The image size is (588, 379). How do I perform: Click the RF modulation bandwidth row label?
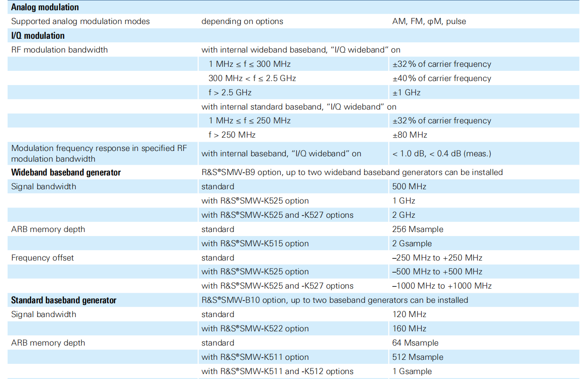tap(59, 50)
